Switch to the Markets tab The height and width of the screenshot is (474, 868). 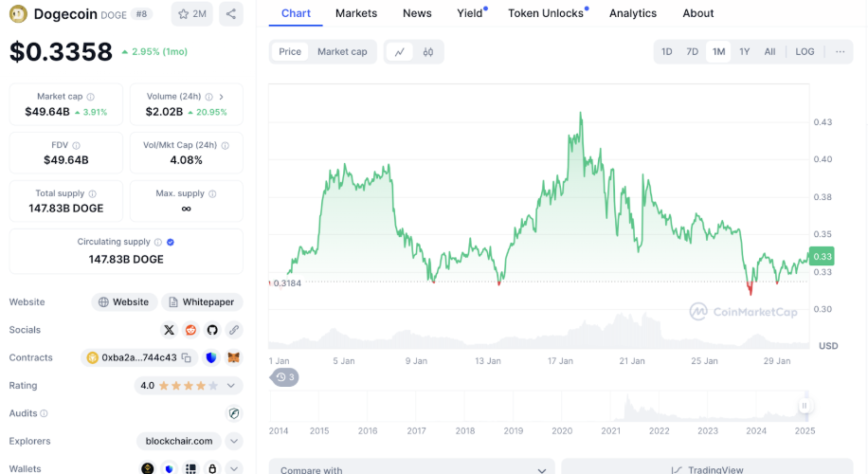[x=356, y=13]
